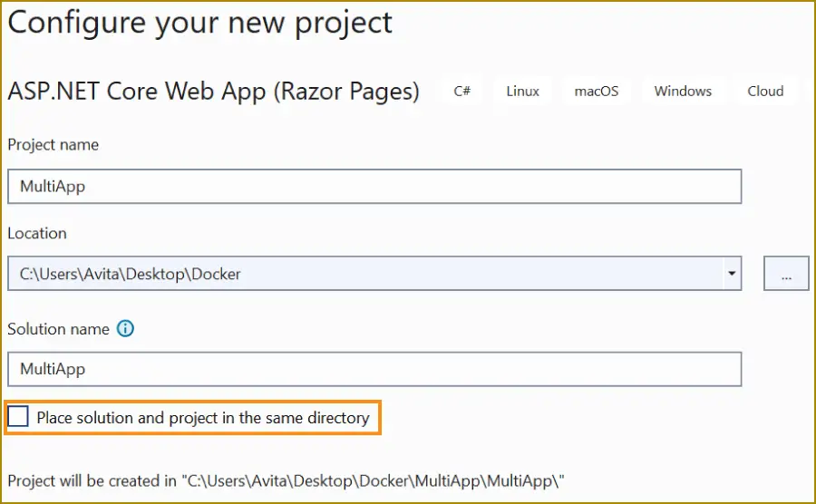Image resolution: width=816 pixels, height=504 pixels.
Task: Select the Linux tag
Action: (x=522, y=91)
